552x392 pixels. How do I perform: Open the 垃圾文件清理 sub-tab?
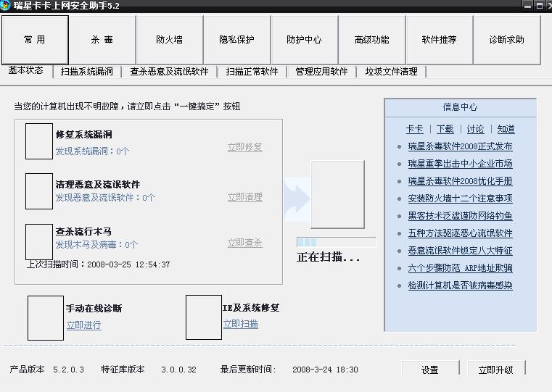click(x=392, y=72)
